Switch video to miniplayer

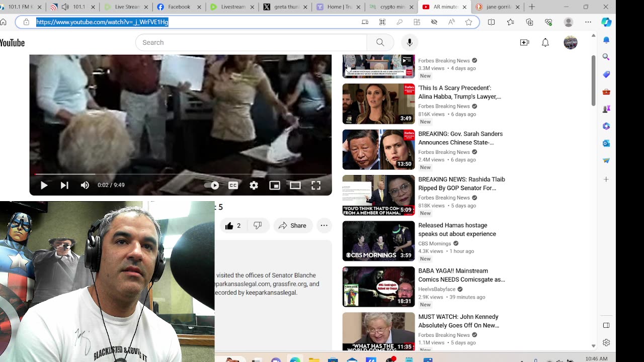(275, 185)
